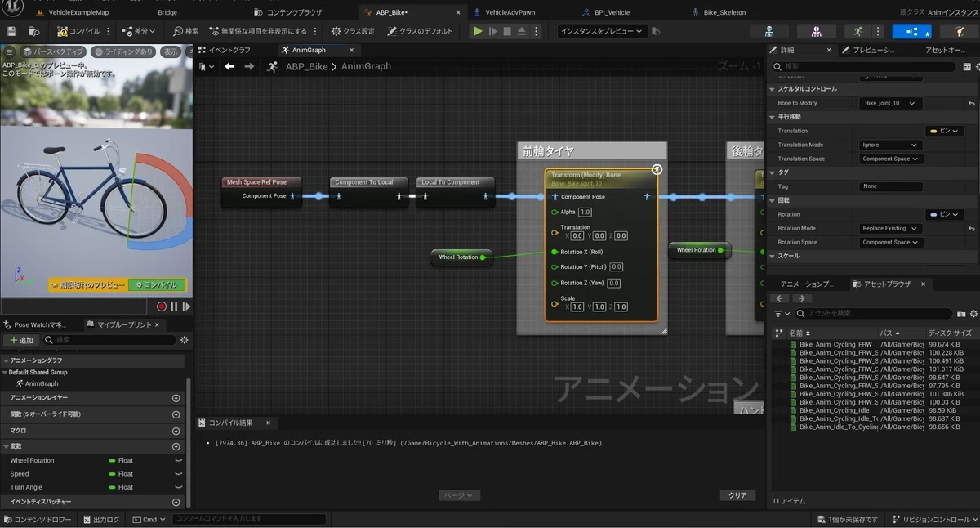Open Translation Space Component Space dropdown
The height and width of the screenshot is (528, 980).
[892, 159]
